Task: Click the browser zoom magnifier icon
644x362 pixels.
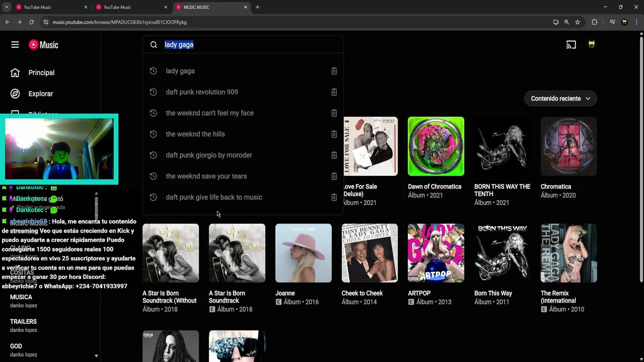Action: (567, 22)
